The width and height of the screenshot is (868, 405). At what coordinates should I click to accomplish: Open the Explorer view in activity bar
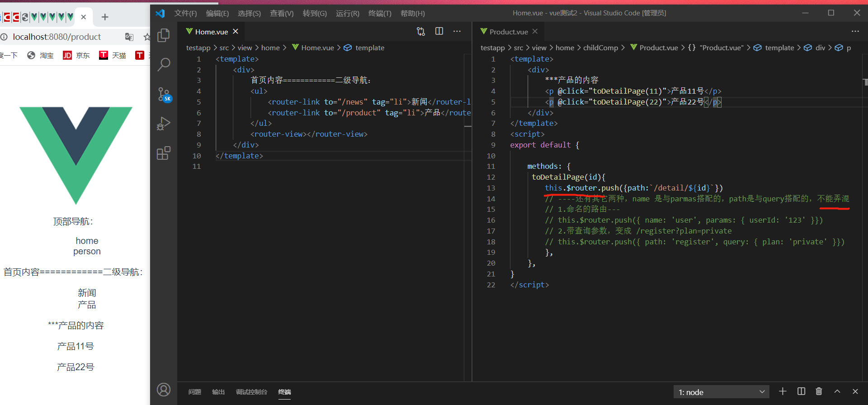coord(163,35)
